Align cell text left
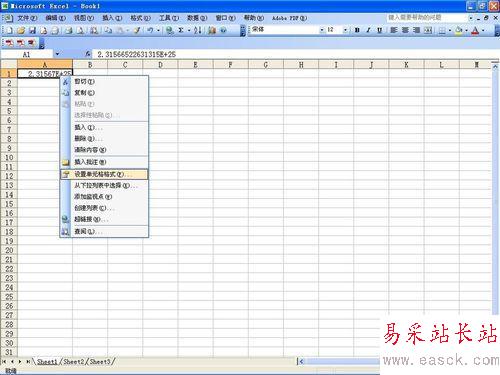Image resolution: width=500 pixels, height=375 pixels. [394, 30]
